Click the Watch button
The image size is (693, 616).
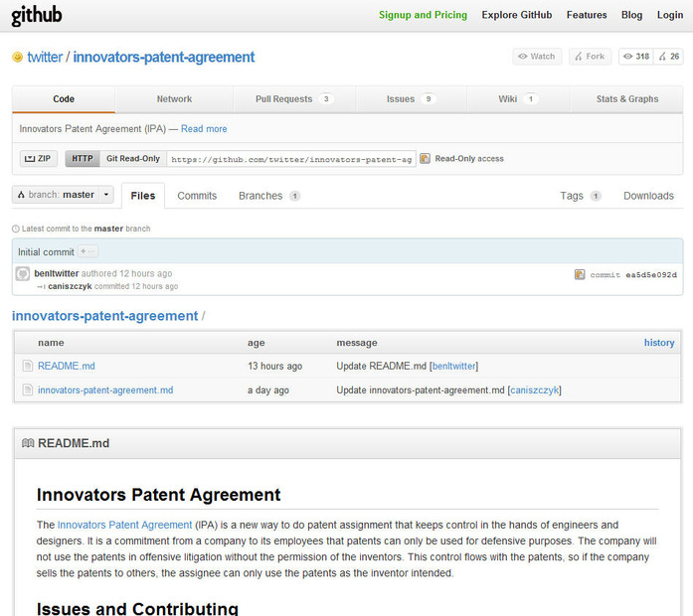(537, 57)
